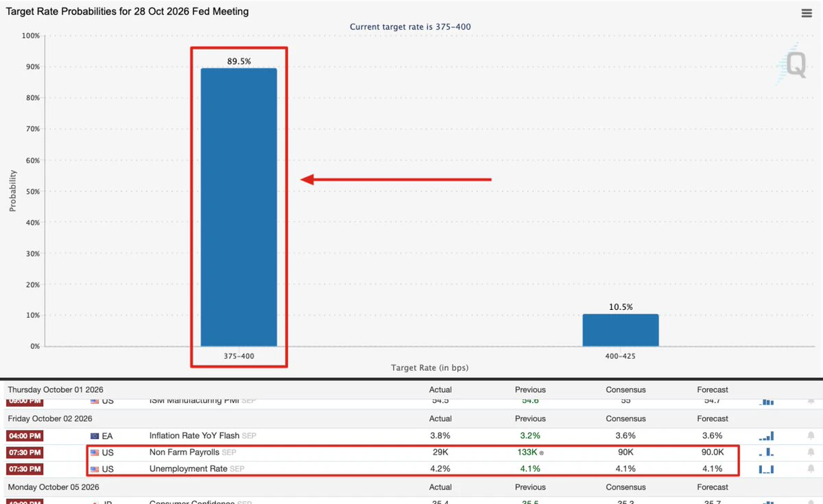Click the Thursday October 01 2026 date header
The height and width of the screenshot is (504, 823).
point(56,389)
